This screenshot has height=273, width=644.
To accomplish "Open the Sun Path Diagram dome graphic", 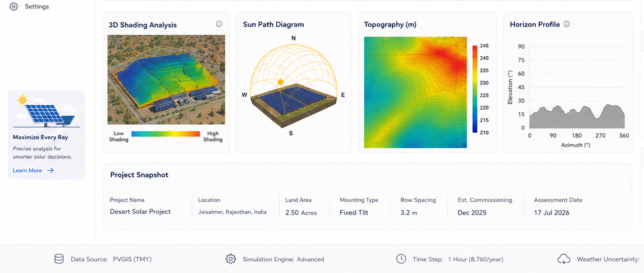I will coord(293,85).
